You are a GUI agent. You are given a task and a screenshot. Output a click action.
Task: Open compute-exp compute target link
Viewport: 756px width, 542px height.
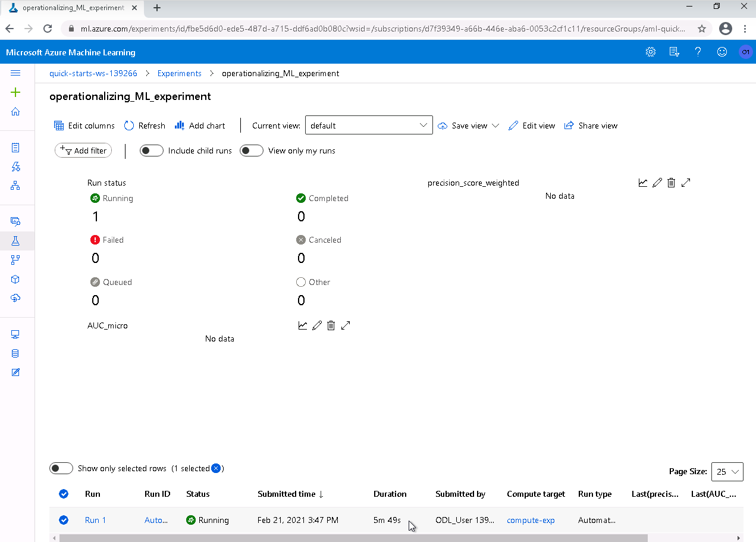531,520
